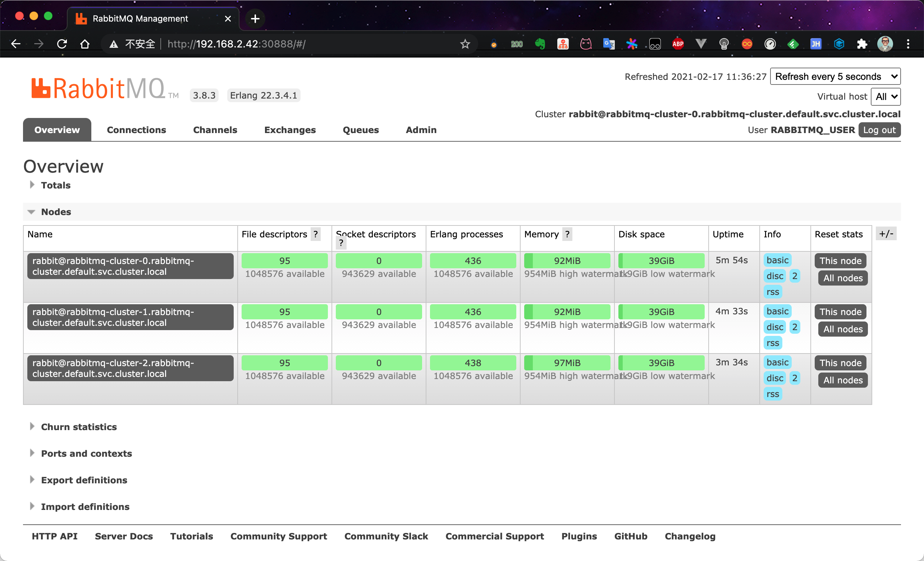
Task: Click the Evernote elephant extension icon
Action: [540, 44]
